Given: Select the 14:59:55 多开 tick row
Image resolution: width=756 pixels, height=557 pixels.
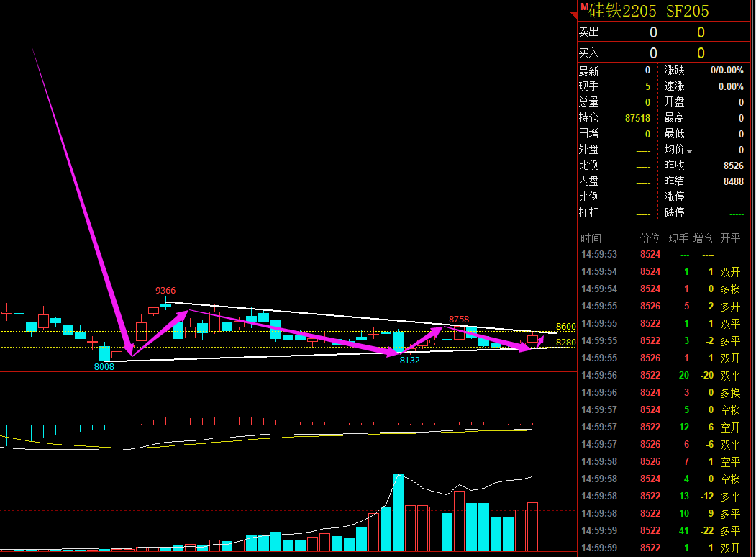Looking at the screenshot, I should tap(664, 307).
